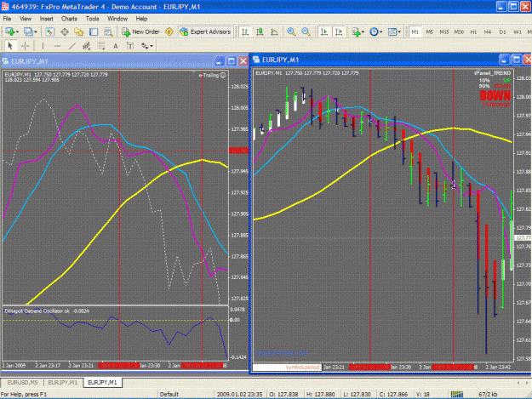Open the Insert menu

[x=47, y=19]
